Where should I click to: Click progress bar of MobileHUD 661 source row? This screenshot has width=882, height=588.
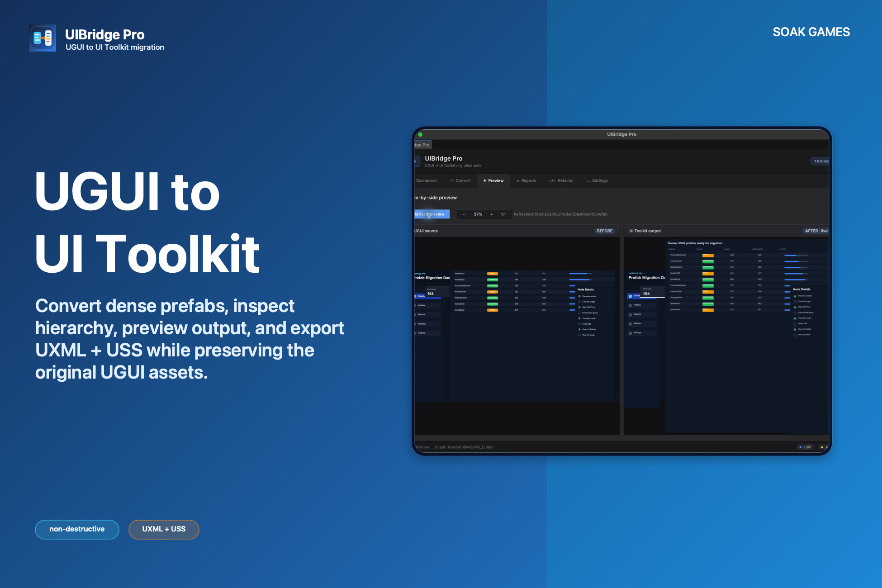click(x=581, y=274)
